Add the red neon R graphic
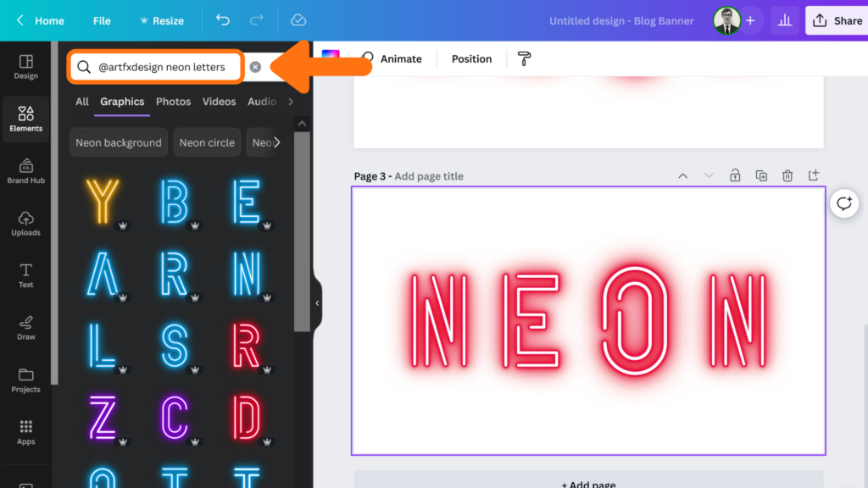 (x=247, y=346)
